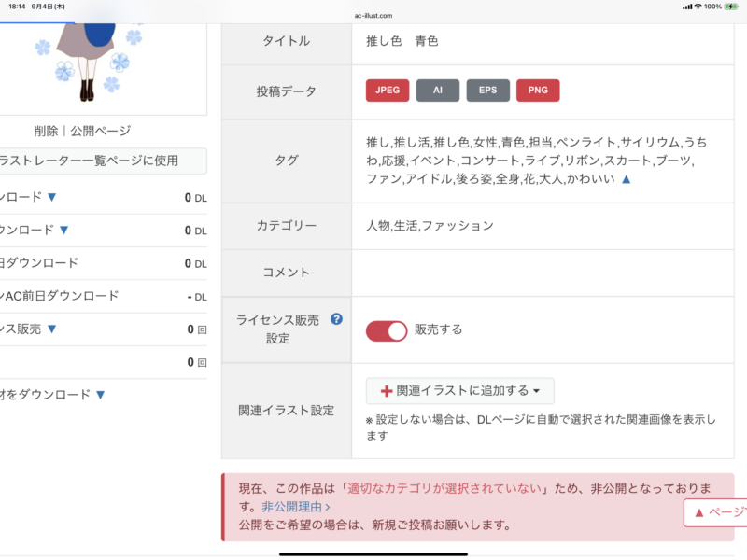This screenshot has width=747, height=560.
Task: Expand the ライセンス販売 count arrow
Action: click(x=52, y=329)
